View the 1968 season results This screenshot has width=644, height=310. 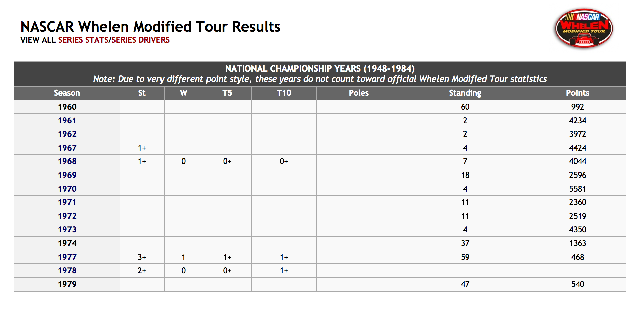(67, 161)
